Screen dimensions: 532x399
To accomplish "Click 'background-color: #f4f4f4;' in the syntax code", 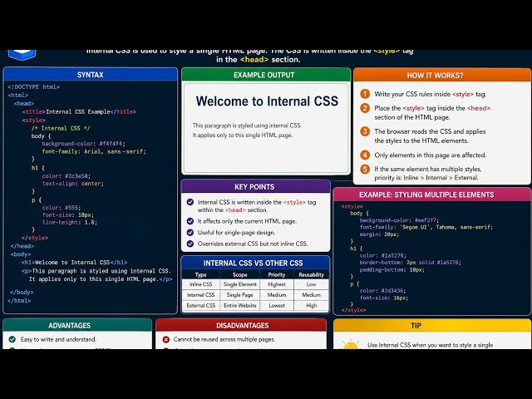I will click(83, 144).
